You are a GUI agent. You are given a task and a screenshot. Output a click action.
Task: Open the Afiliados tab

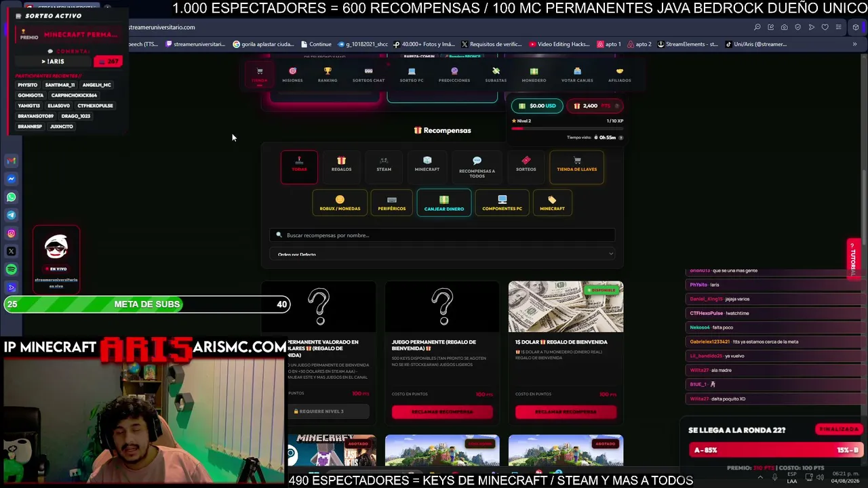point(619,75)
